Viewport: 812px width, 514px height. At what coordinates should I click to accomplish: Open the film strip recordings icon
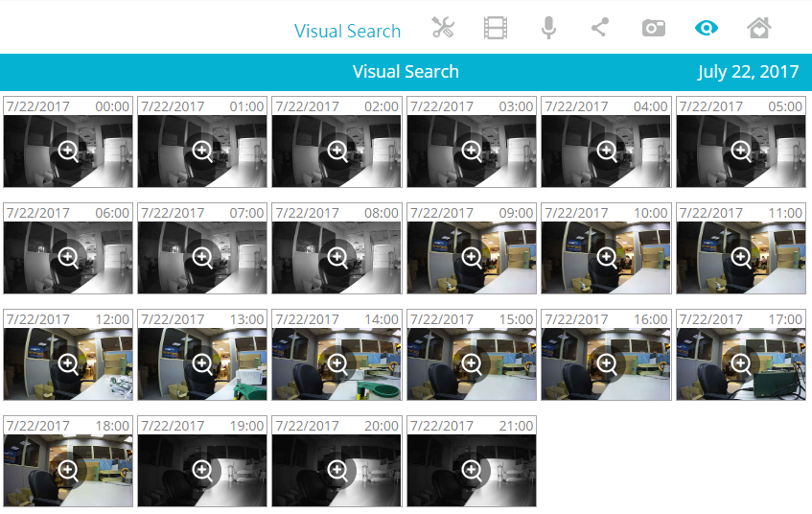[x=496, y=28]
